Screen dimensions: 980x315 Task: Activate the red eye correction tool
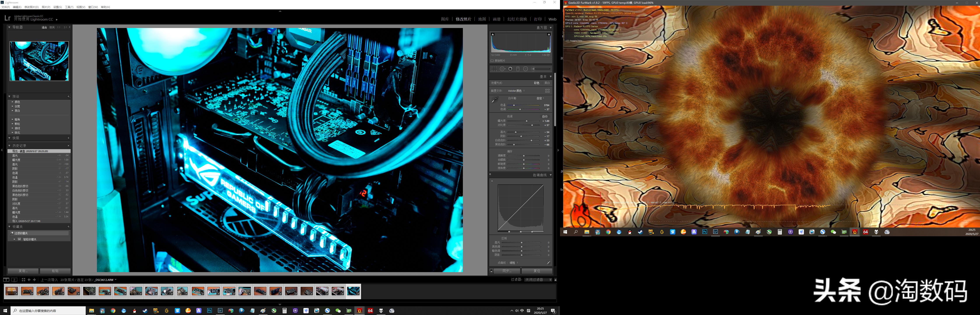tap(510, 69)
